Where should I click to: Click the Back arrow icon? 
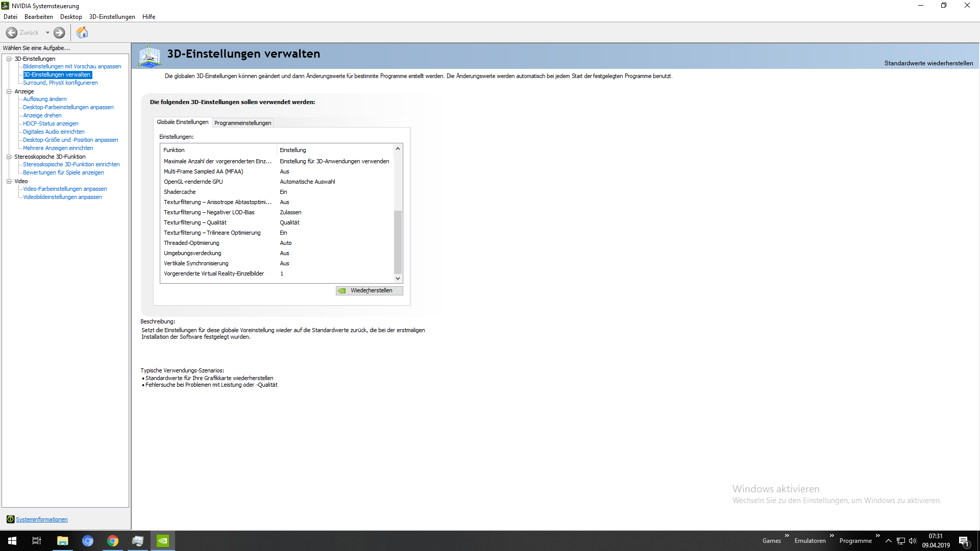(x=12, y=33)
